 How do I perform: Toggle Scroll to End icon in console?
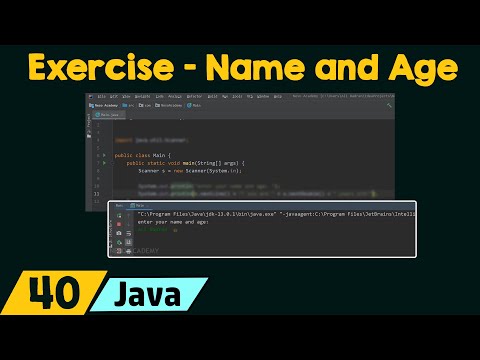128,242
